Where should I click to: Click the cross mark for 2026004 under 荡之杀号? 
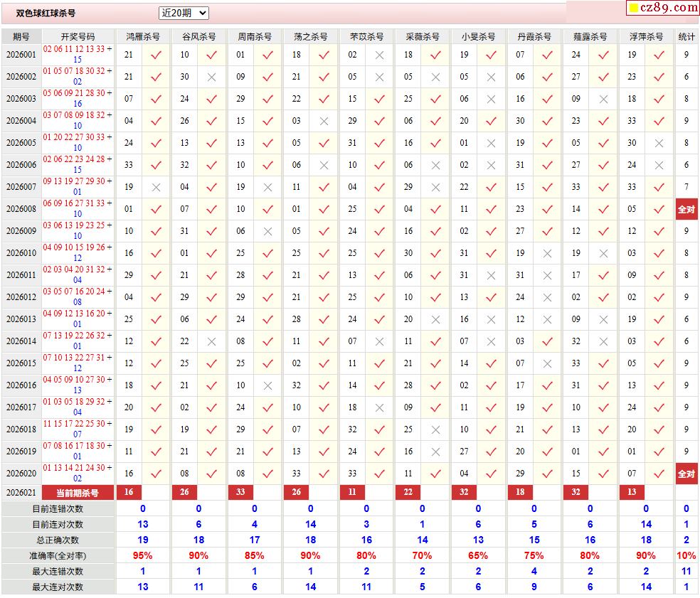tap(324, 121)
